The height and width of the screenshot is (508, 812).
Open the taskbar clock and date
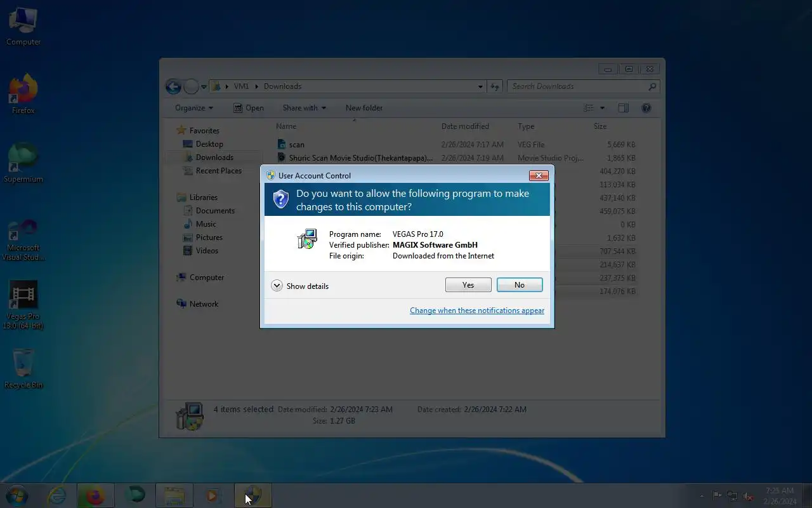click(x=780, y=496)
